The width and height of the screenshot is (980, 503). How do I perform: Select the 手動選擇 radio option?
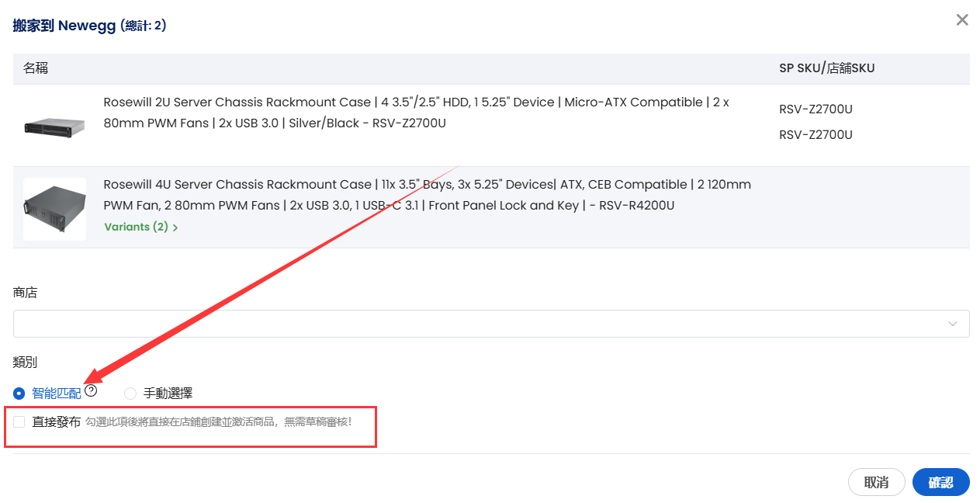(x=130, y=394)
